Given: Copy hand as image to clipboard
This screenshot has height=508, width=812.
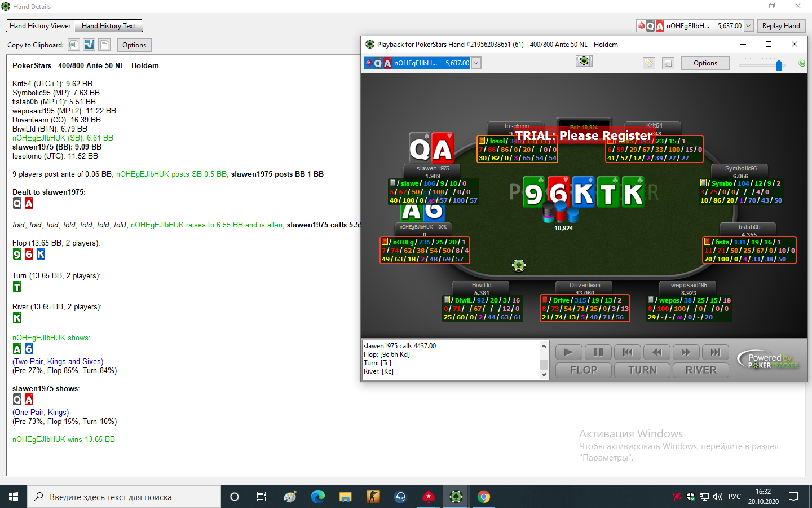Looking at the screenshot, I should point(73,45).
